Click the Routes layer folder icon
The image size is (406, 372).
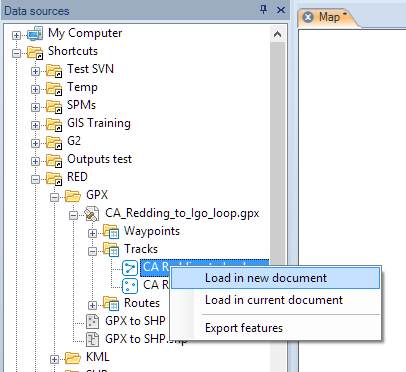(111, 304)
